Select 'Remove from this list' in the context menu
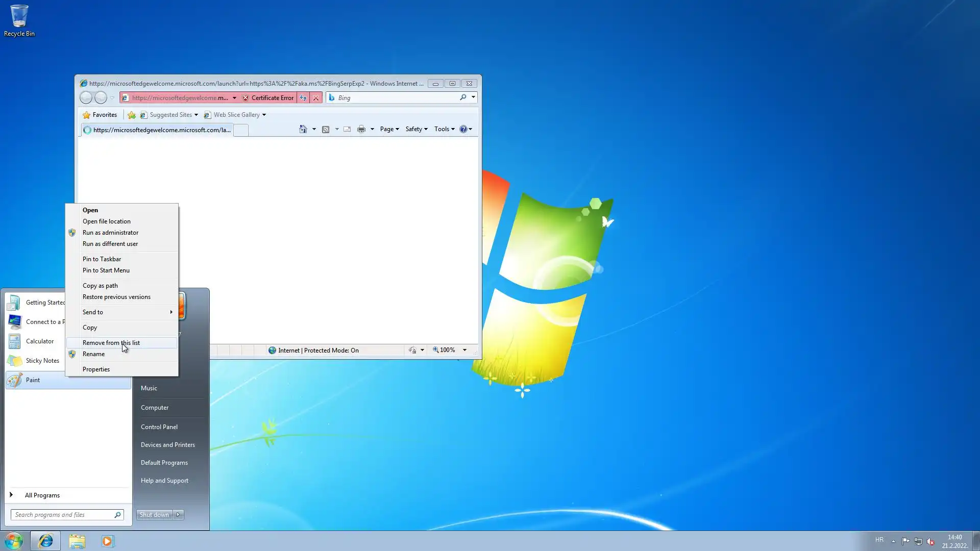Viewport: 980px width, 551px height. click(x=111, y=343)
